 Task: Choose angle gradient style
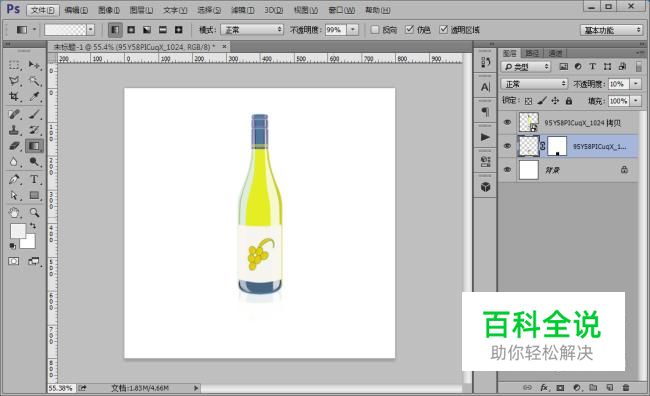147,30
